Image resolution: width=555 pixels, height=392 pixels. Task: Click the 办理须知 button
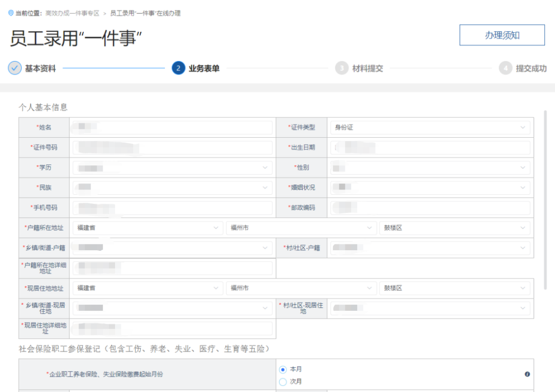(x=502, y=35)
